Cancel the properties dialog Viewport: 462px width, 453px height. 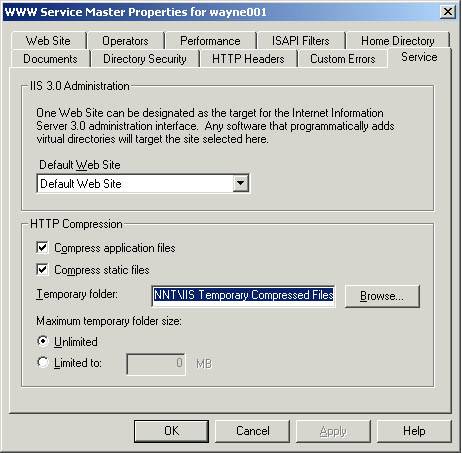(x=253, y=431)
